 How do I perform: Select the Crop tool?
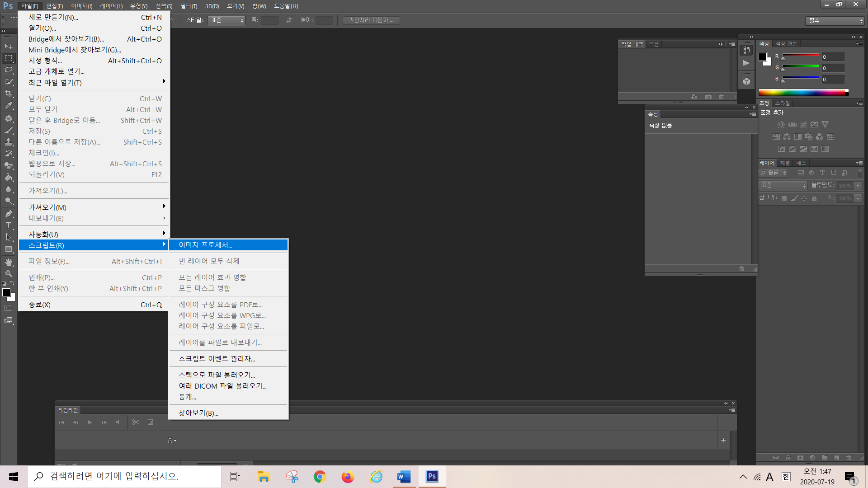9,94
